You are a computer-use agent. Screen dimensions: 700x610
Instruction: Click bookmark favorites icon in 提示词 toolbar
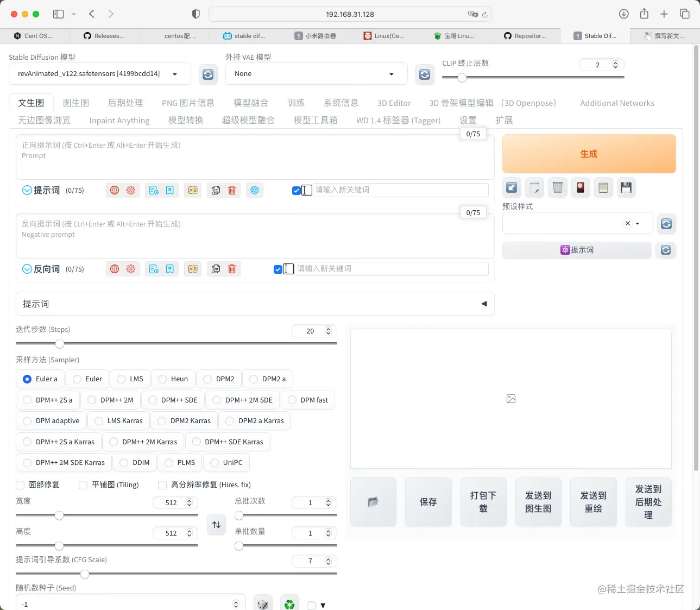(x=170, y=190)
